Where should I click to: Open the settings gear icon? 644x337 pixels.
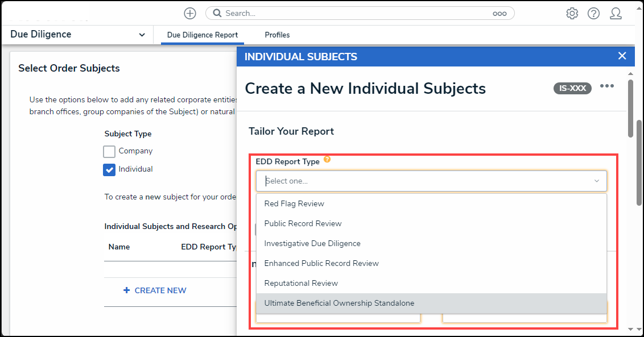572,14
